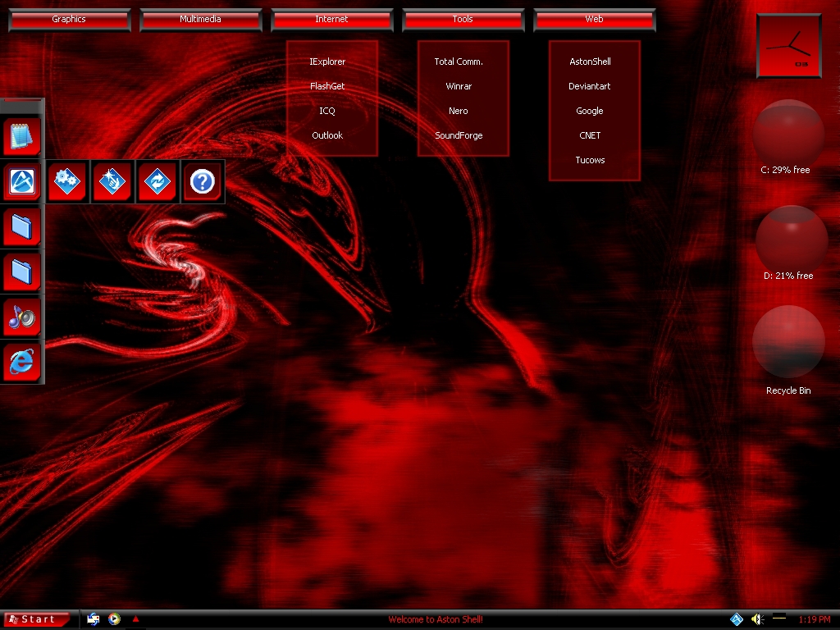The image size is (840, 630).
Task: Open Winrar from the Tools list
Action: [459, 86]
